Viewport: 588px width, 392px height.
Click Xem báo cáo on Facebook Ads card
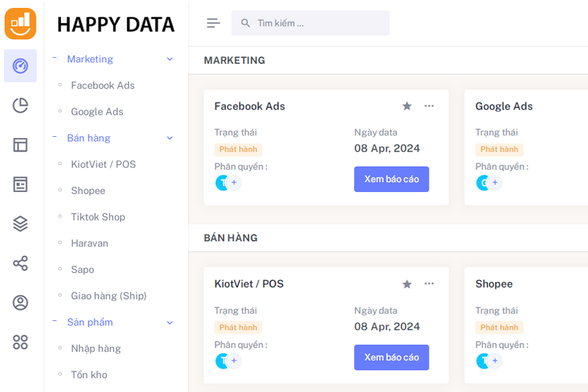[391, 179]
